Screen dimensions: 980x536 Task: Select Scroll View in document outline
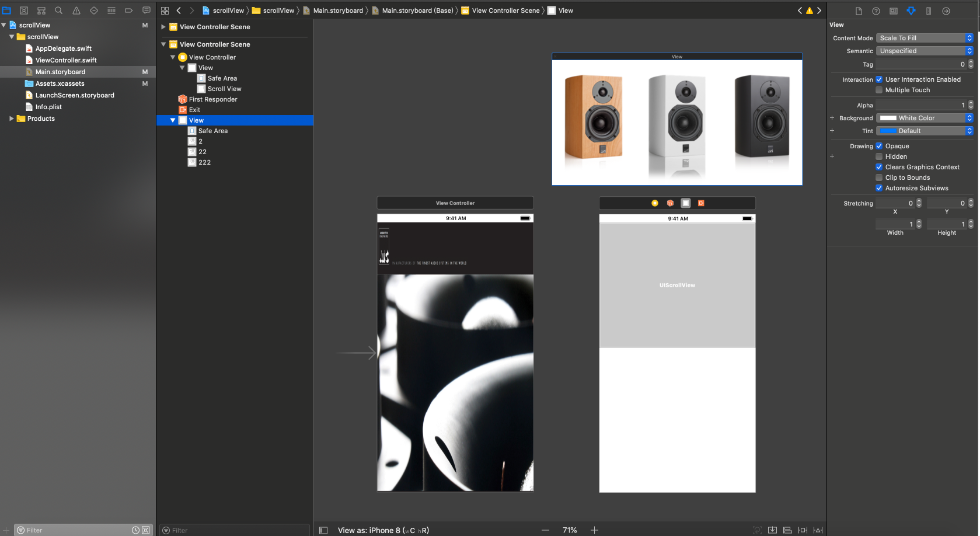click(224, 89)
